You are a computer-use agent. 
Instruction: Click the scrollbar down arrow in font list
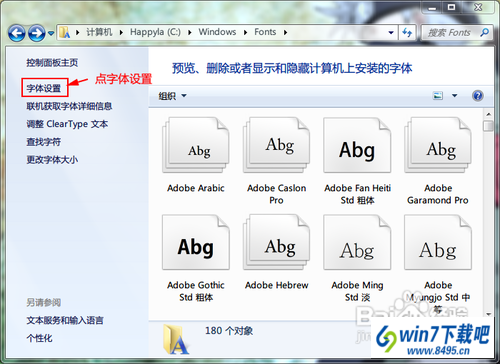coord(489,314)
